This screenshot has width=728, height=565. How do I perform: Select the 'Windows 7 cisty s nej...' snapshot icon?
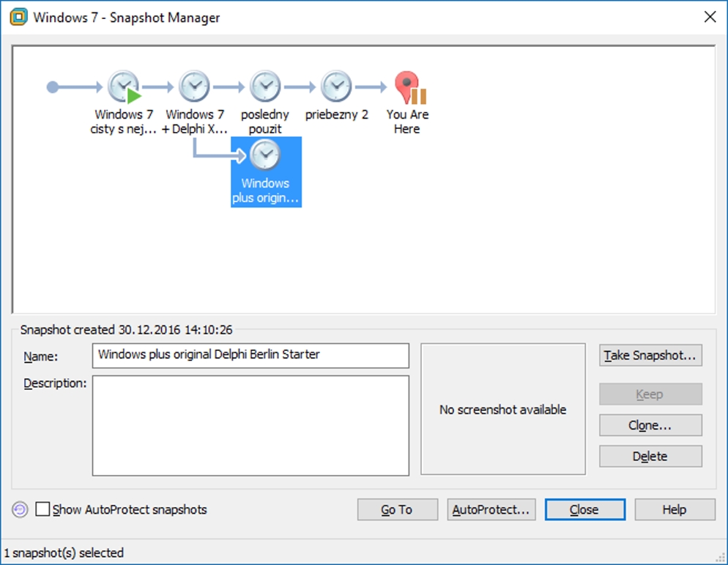(x=124, y=86)
